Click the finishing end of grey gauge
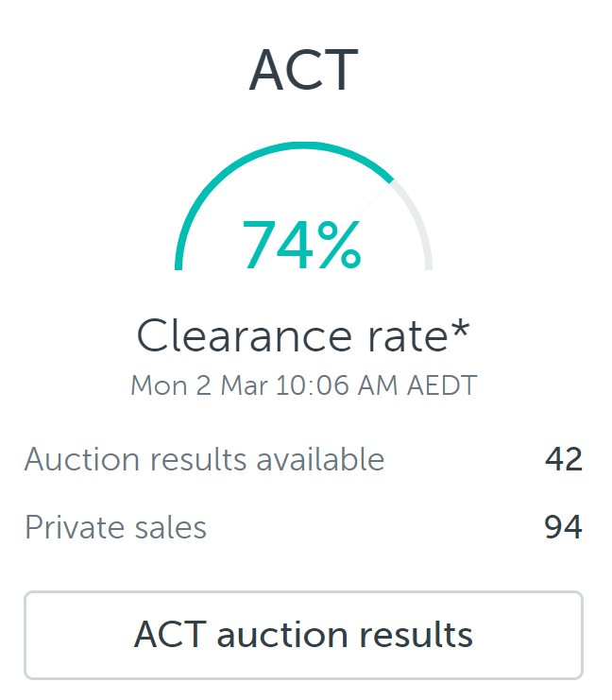This screenshot has height=700, width=612. 429,266
